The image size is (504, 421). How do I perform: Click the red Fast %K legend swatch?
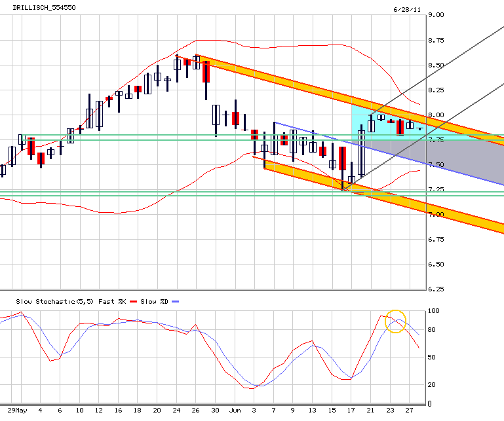click(x=134, y=302)
